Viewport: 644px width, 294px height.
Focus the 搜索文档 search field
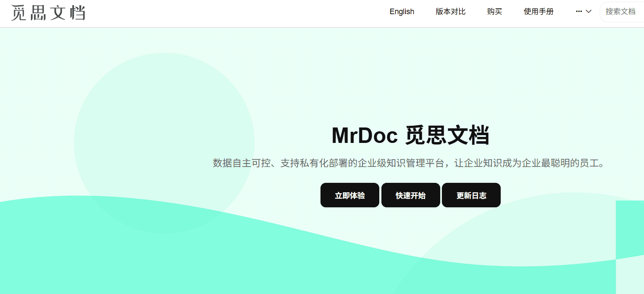(622, 12)
